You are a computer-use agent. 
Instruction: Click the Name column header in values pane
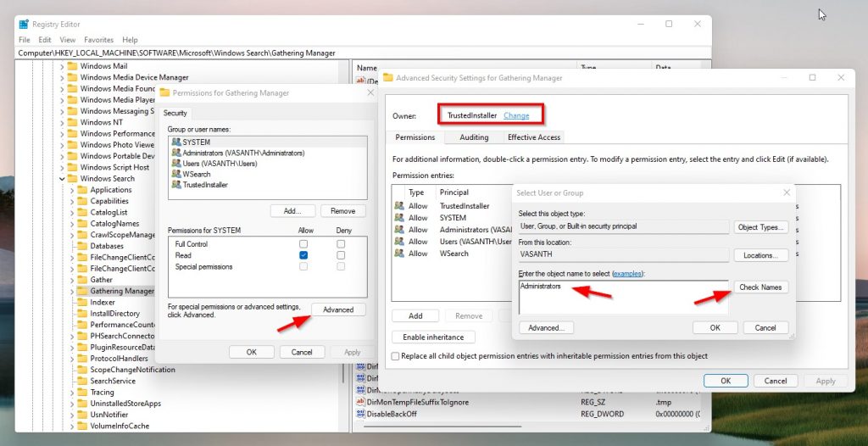367,68
